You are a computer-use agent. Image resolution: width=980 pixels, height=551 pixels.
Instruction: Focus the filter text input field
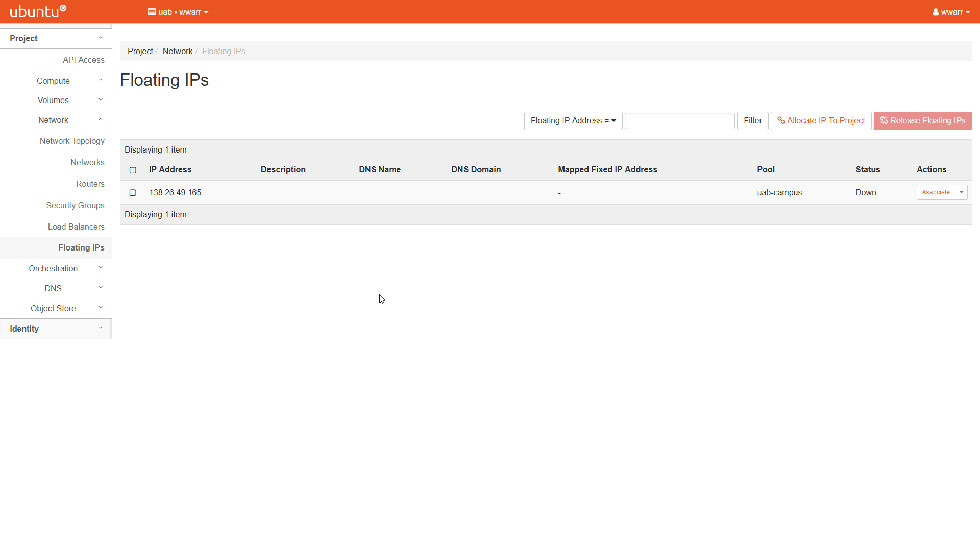click(x=680, y=121)
